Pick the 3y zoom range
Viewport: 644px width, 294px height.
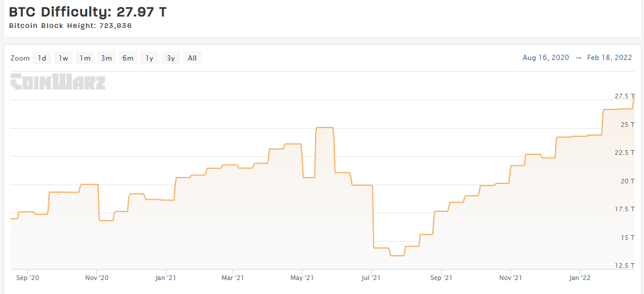coord(171,58)
